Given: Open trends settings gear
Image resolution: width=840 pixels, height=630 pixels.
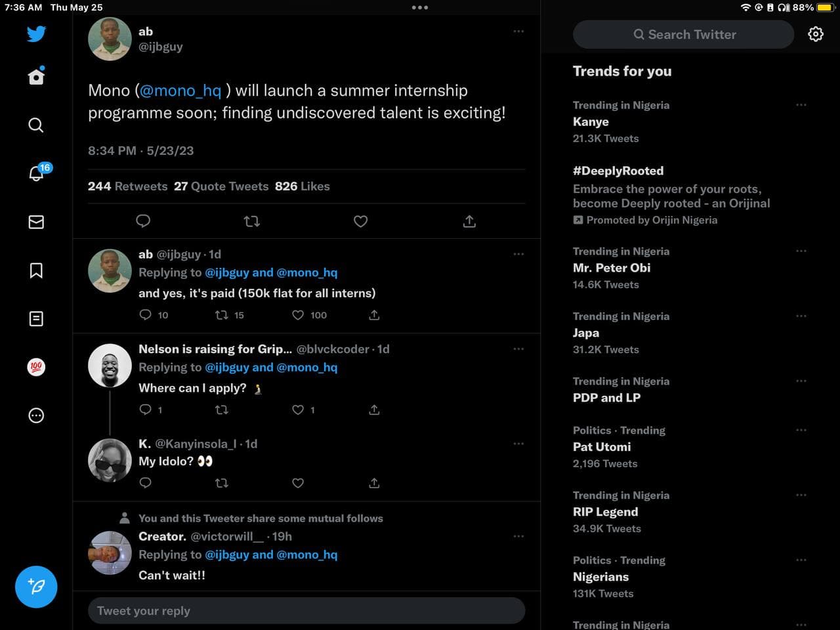Looking at the screenshot, I should [816, 34].
